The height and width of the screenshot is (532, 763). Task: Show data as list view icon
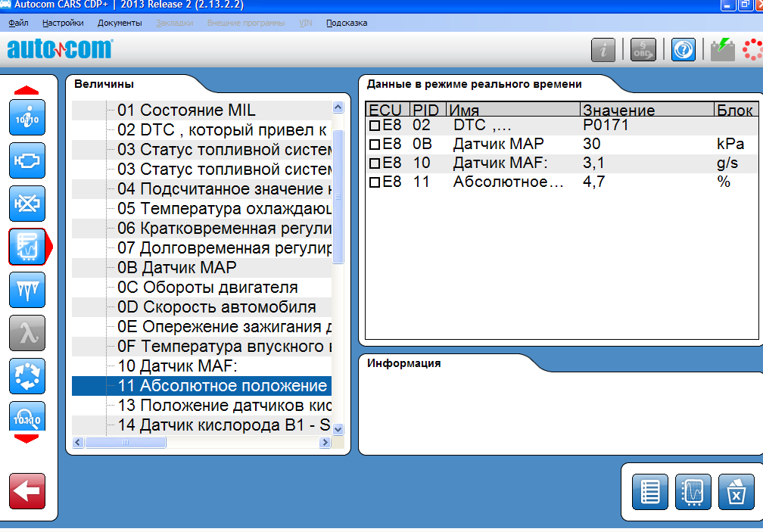[650, 493]
